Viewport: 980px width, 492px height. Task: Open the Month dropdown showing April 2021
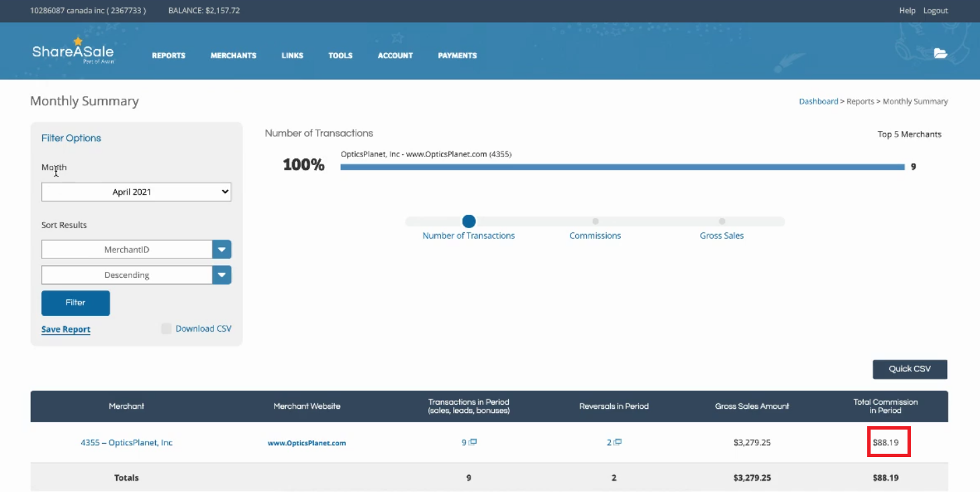tap(136, 192)
